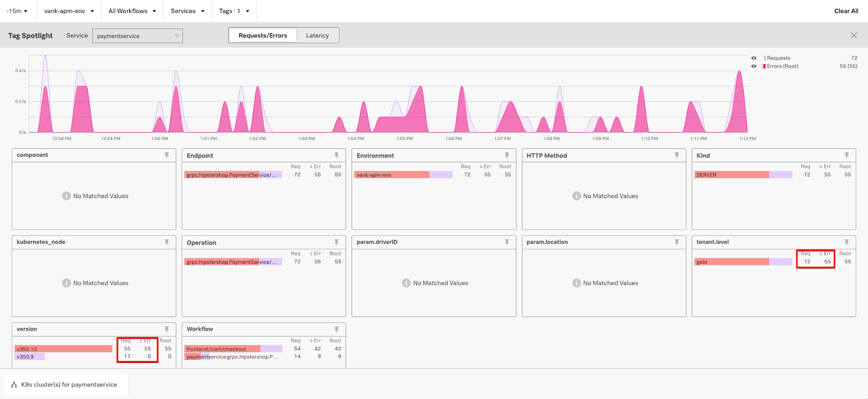Pin the Operation tag card

[336, 242]
